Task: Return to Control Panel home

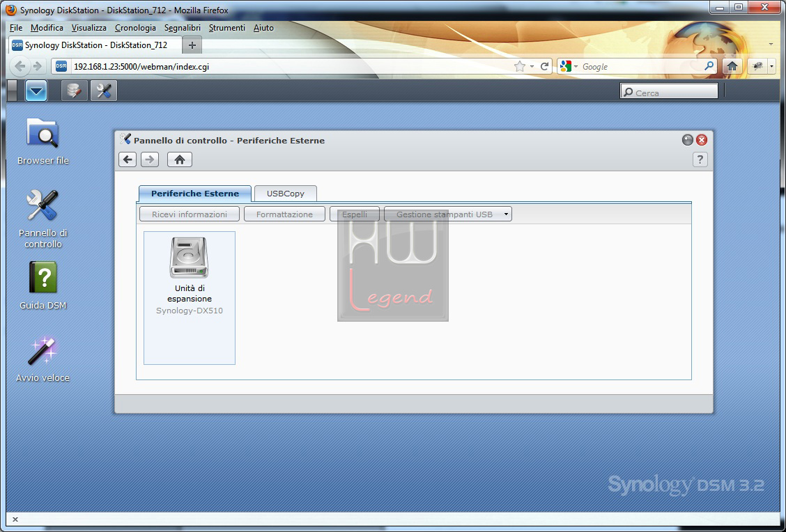Action: pos(180,159)
